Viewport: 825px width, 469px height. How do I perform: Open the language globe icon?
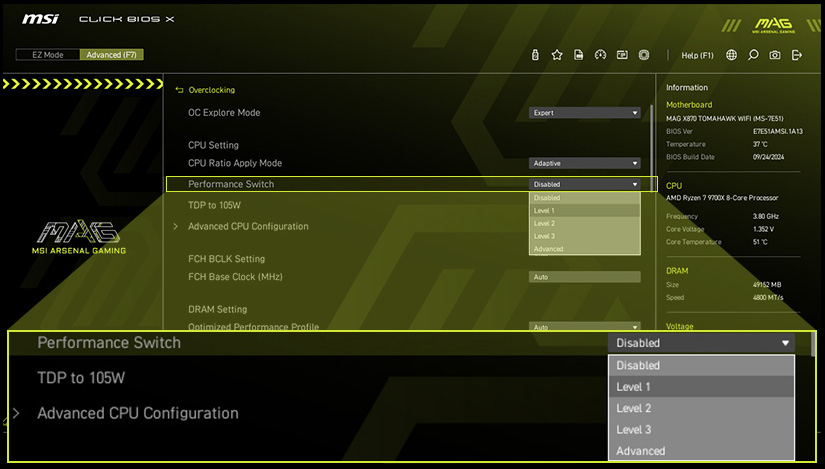tap(732, 55)
